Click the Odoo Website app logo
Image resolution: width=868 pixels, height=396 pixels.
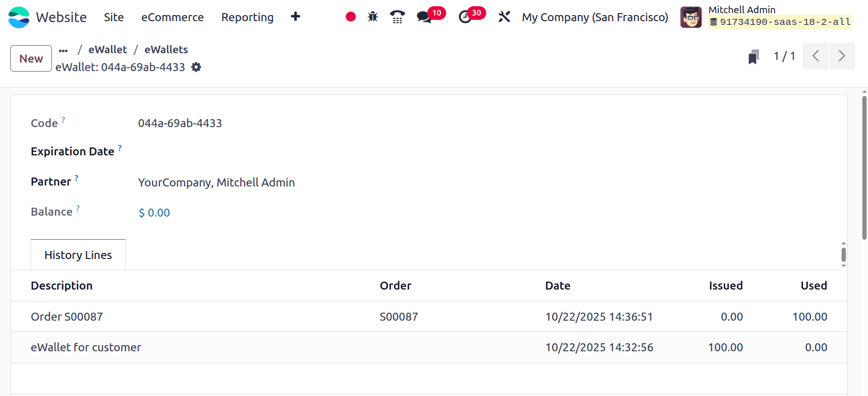click(x=19, y=17)
